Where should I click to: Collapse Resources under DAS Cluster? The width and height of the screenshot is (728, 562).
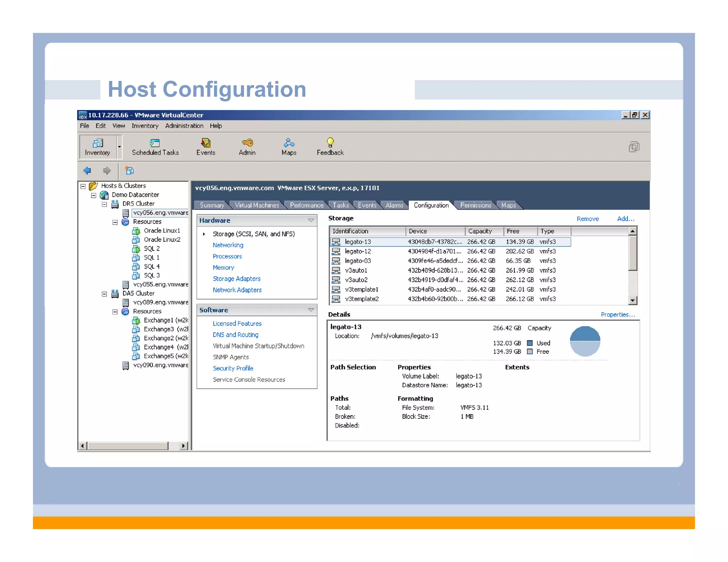click(x=115, y=312)
